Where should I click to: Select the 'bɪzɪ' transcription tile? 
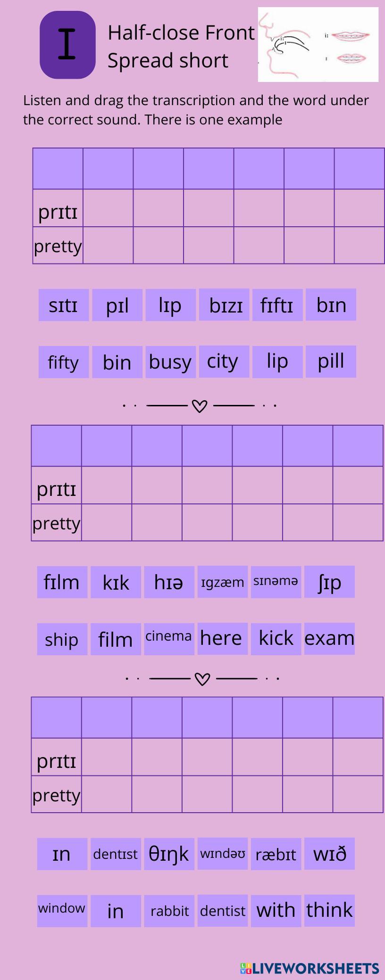(x=224, y=305)
